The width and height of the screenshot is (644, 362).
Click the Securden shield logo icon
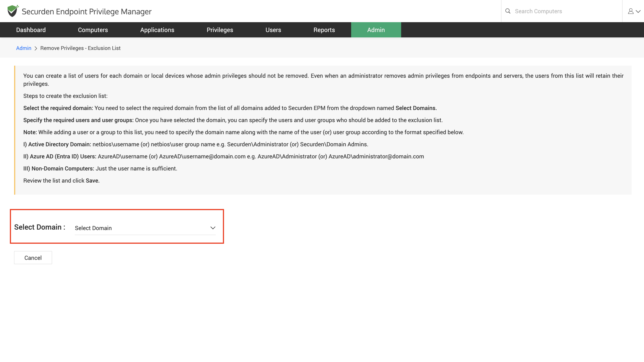coord(13,11)
